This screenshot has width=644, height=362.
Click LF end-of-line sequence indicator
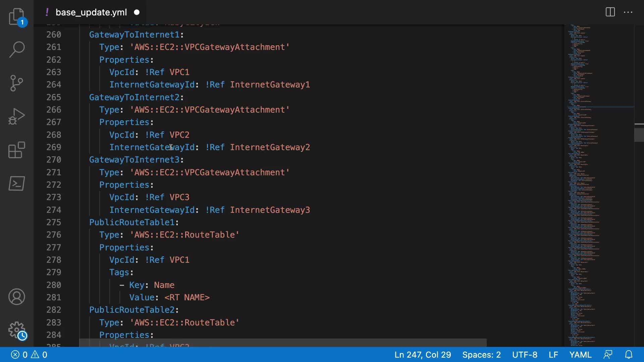point(553,355)
